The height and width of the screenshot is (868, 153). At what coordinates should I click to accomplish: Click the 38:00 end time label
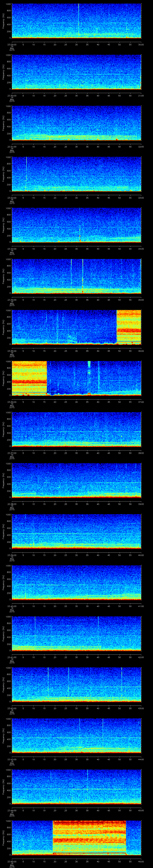[x=141, y=453]
